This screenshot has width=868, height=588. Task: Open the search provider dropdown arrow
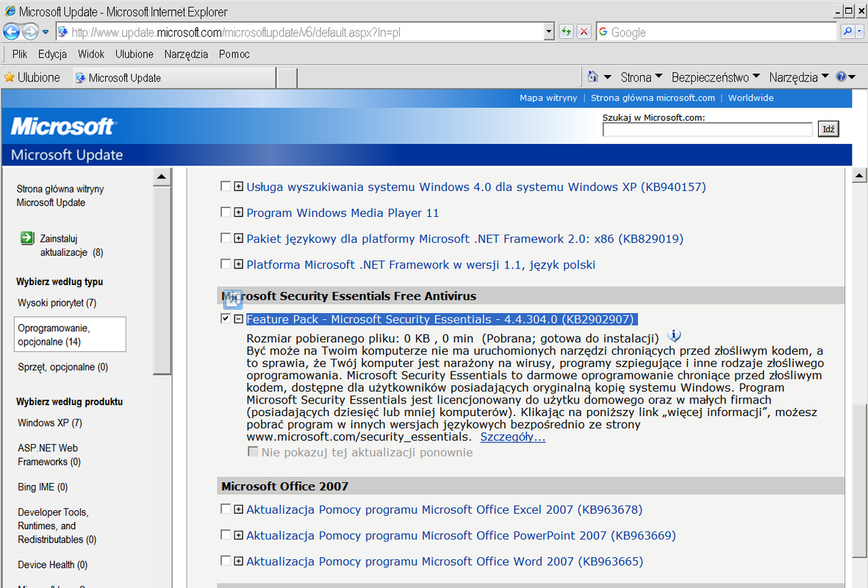[860, 32]
